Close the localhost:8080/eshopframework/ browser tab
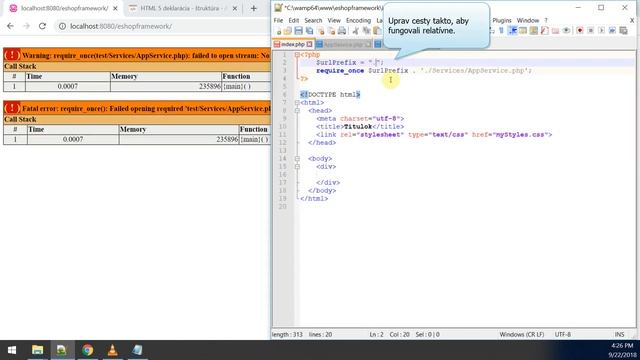The image size is (640, 360). tap(115, 8)
